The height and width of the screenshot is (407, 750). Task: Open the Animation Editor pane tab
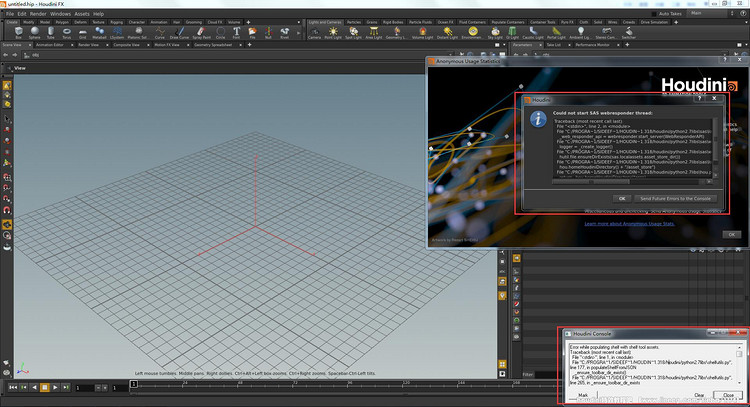[x=50, y=45]
